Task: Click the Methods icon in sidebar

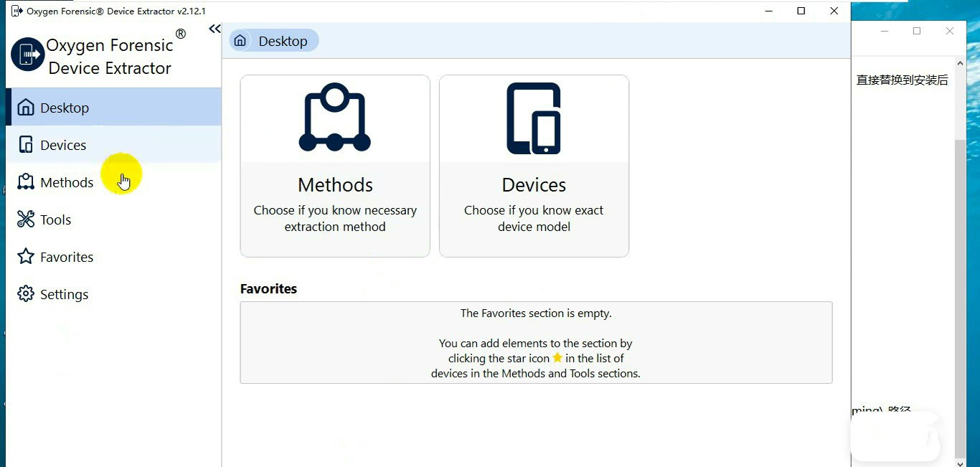Action: pos(26,182)
